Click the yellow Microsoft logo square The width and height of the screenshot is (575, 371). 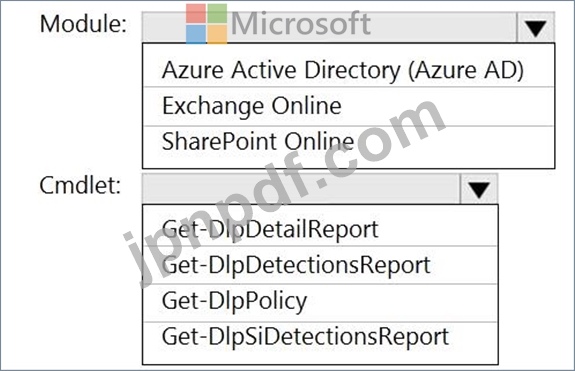[217, 34]
